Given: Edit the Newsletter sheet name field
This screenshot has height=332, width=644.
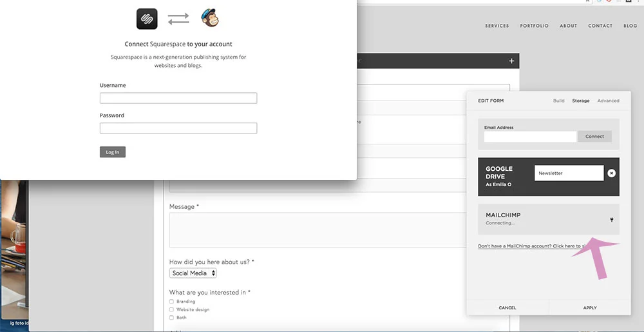Looking at the screenshot, I should point(569,173).
